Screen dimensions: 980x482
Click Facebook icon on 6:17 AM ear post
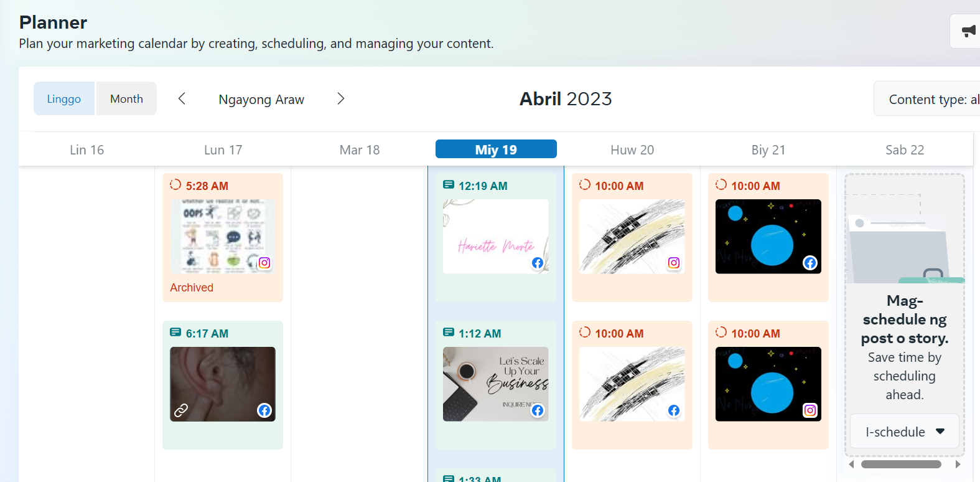point(264,410)
